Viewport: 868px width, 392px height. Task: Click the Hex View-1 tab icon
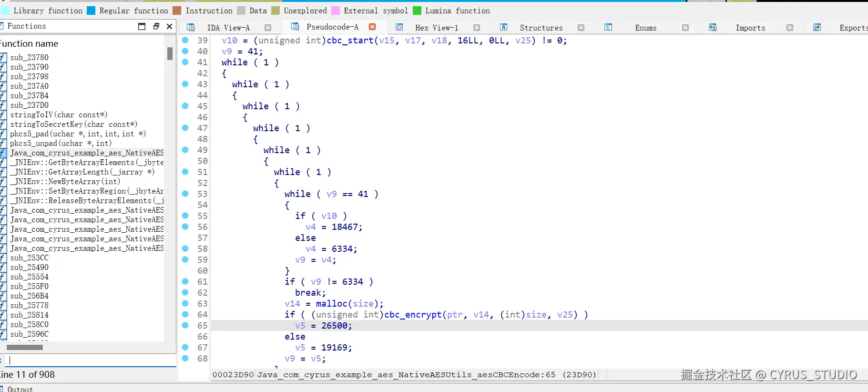point(399,27)
